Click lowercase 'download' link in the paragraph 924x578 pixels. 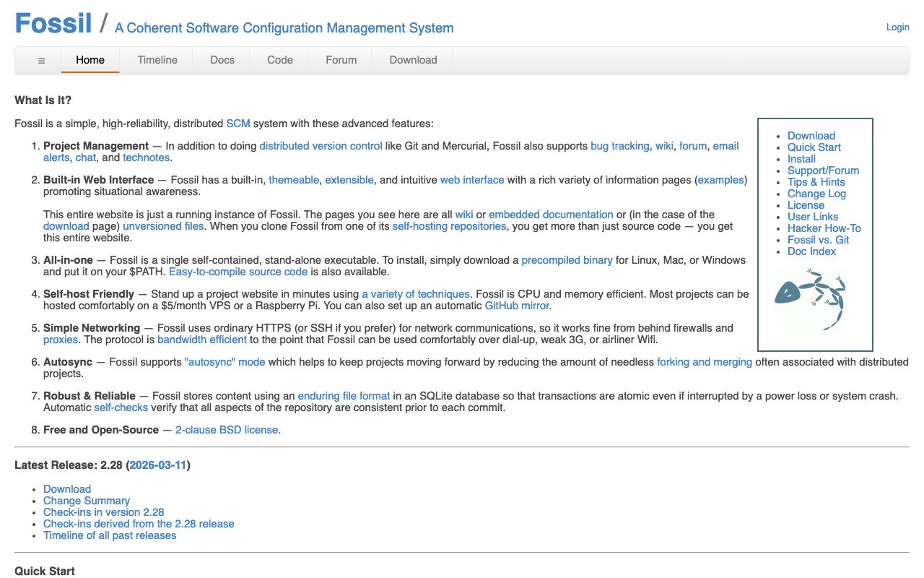click(66, 226)
